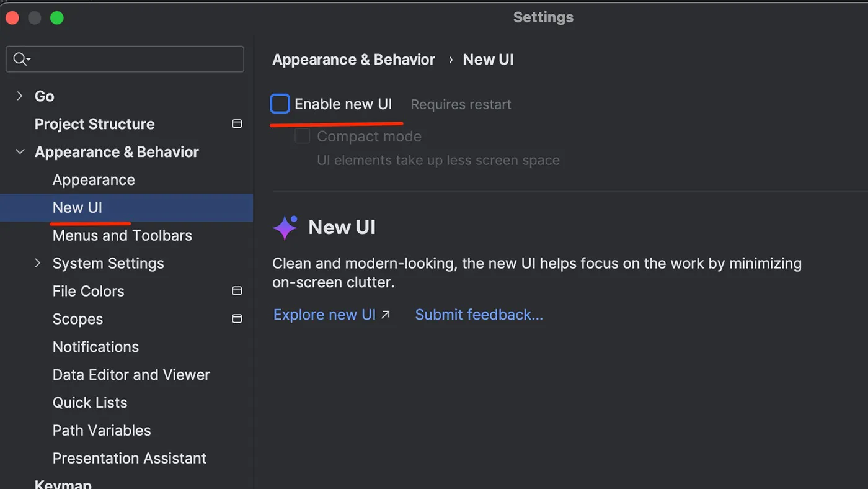Click the external arrow next to Explore new UI
This screenshot has height=489, width=868.
click(x=386, y=315)
